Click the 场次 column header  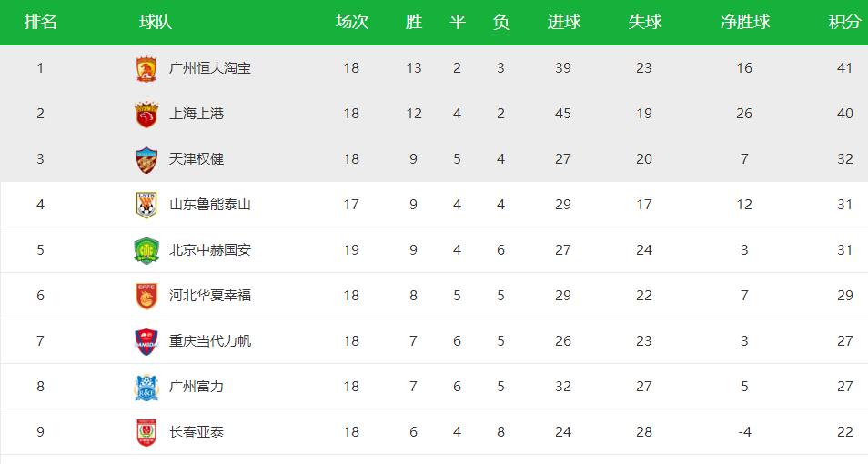351,22
